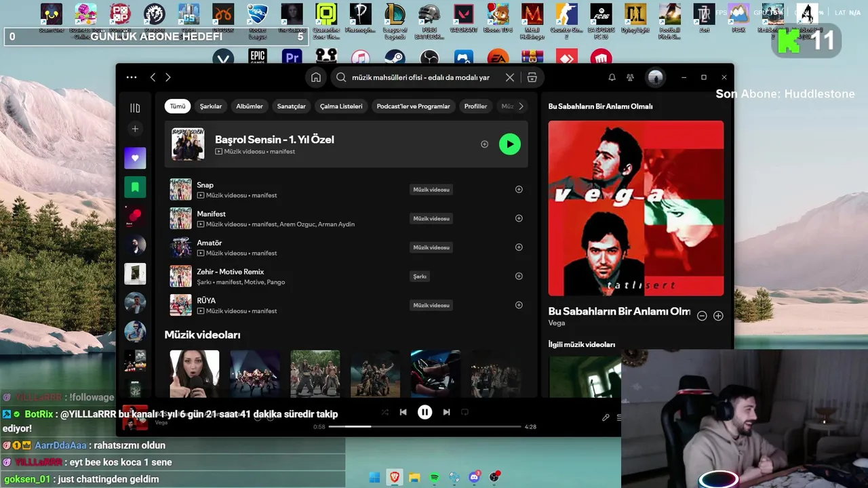Open Your Library sidebar icon
The image size is (868, 488).
[x=135, y=108]
